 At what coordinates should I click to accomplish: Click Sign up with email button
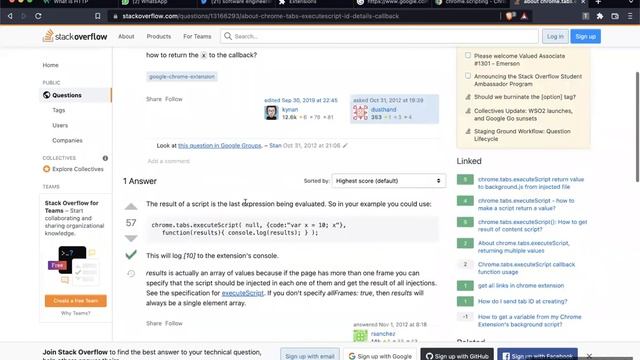coord(310,356)
